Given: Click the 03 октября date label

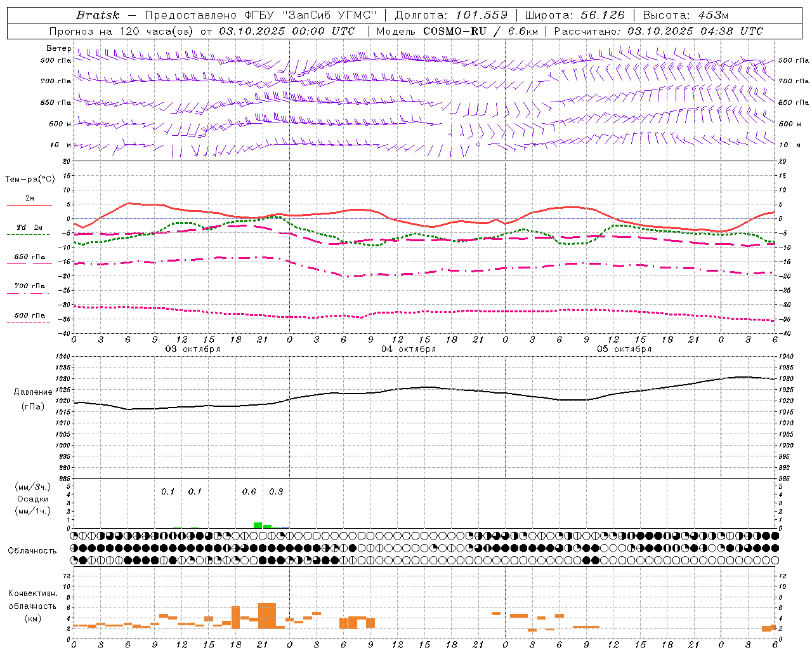Looking at the screenshot, I should tap(193, 349).
